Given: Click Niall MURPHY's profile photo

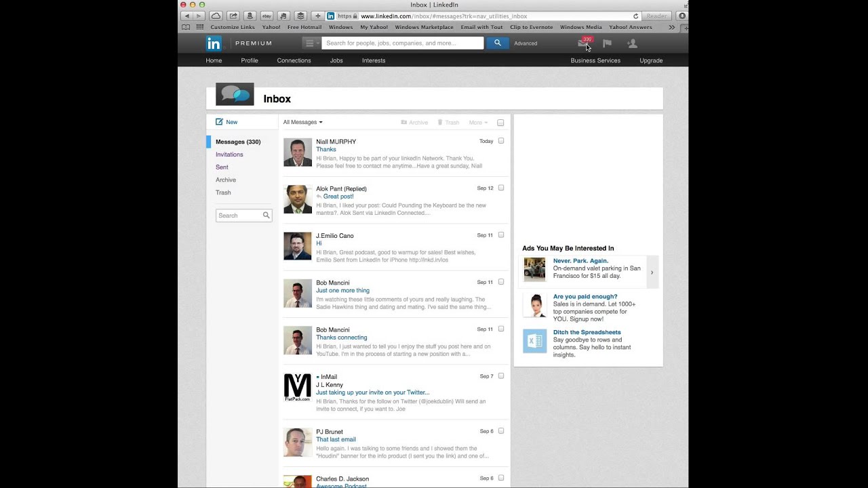Looking at the screenshot, I should (298, 152).
